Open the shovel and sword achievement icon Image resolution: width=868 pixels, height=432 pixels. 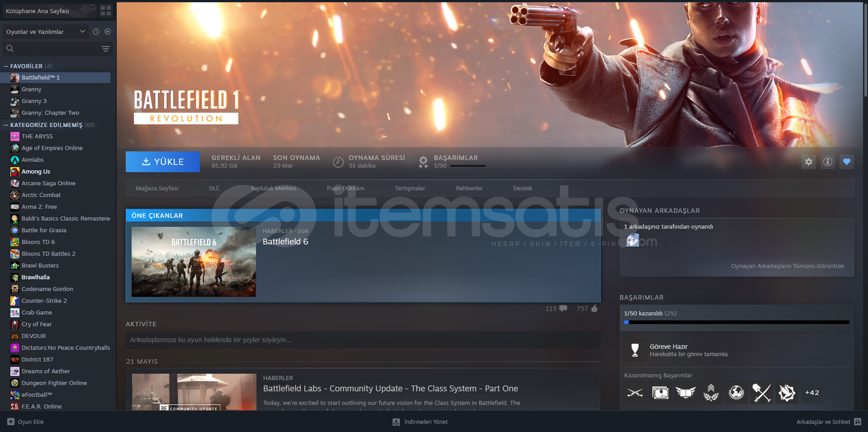762,393
